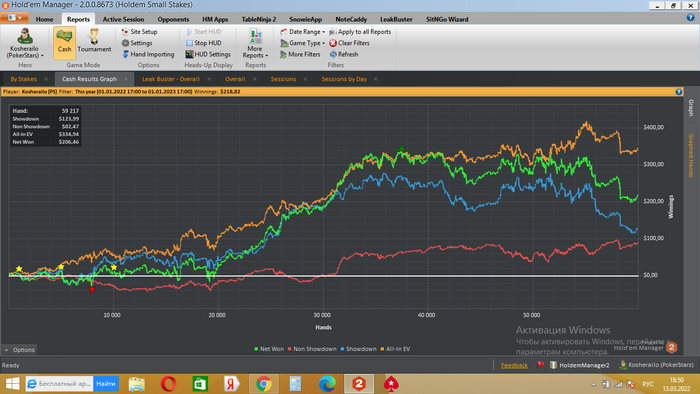Image resolution: width=700 pixels, height=394 pixels.
Task: Open More Reports dropdown
Action: point(255,43)
